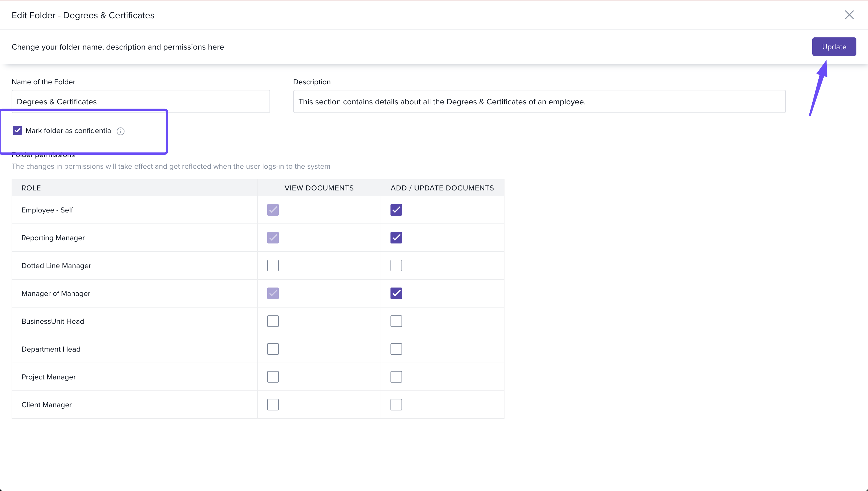Uncheck Add/Update Documents for Manager of Manager
Viewport: 868px width, 491px height.
point(396,293)
